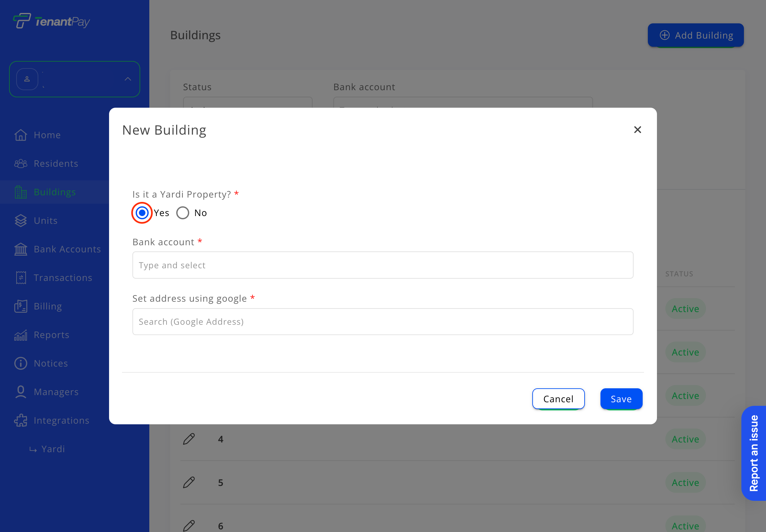This screenshot has height=532, width=766.
Task: Click the Units layers icon
Action: point(21,221)
